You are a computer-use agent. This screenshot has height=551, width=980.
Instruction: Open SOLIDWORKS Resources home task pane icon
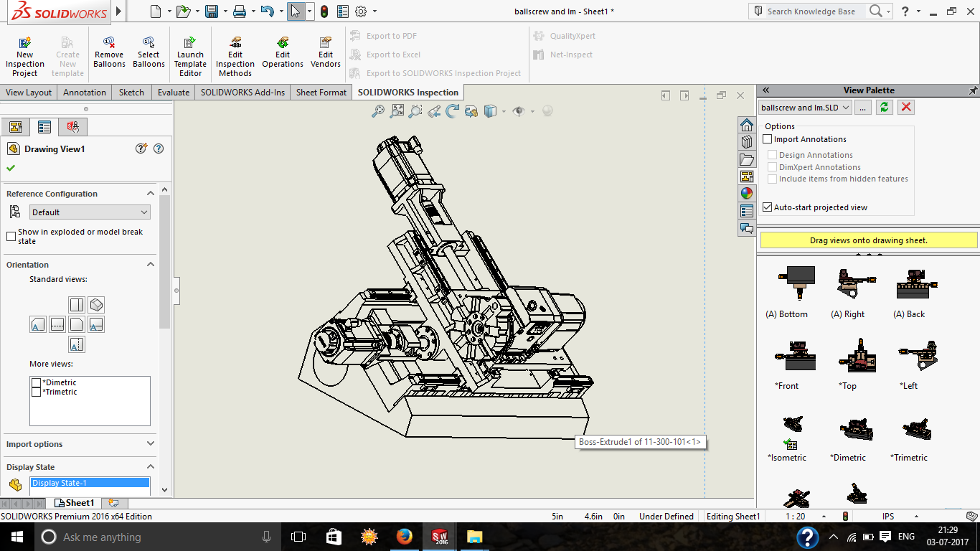pos(747,126)
